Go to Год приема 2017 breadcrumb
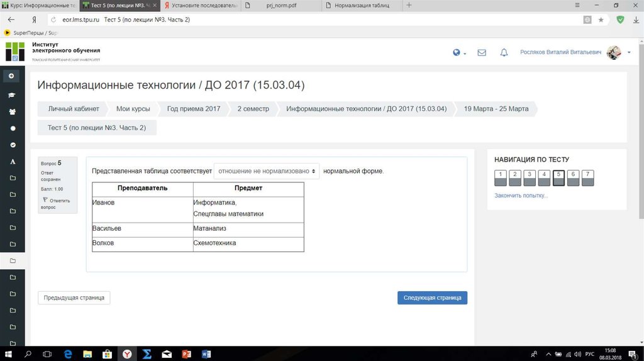Viewport: 644px width, 361px height. point(194,109)
